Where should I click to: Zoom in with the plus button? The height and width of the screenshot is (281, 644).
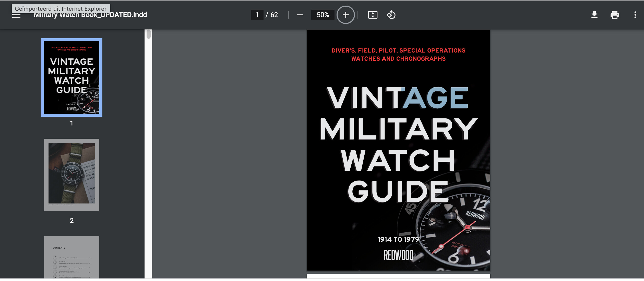point(345,15)
